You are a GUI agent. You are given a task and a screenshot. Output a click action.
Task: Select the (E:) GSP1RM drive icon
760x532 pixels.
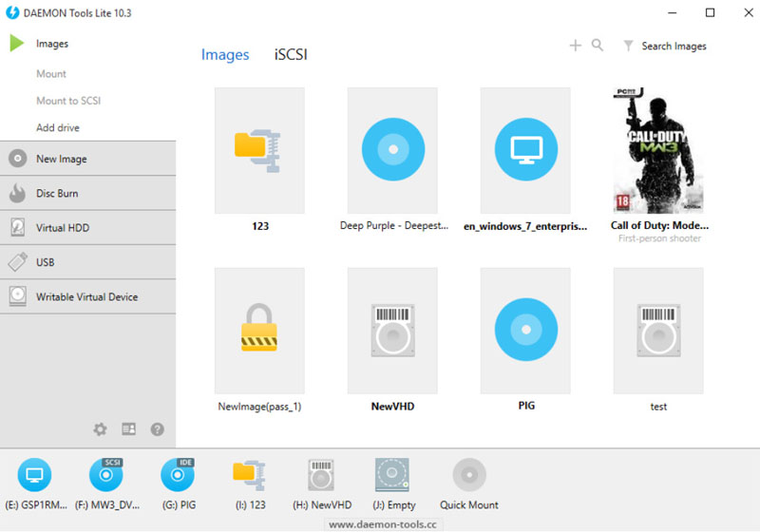point(34,474)
